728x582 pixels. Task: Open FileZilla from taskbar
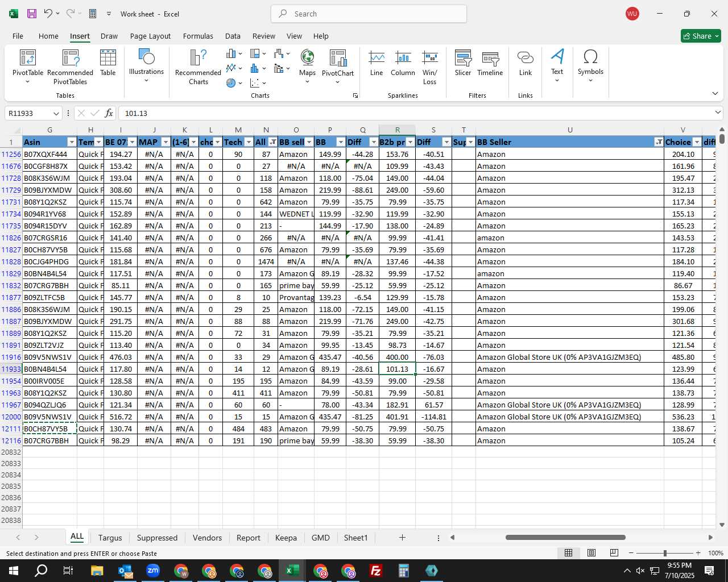375,571
